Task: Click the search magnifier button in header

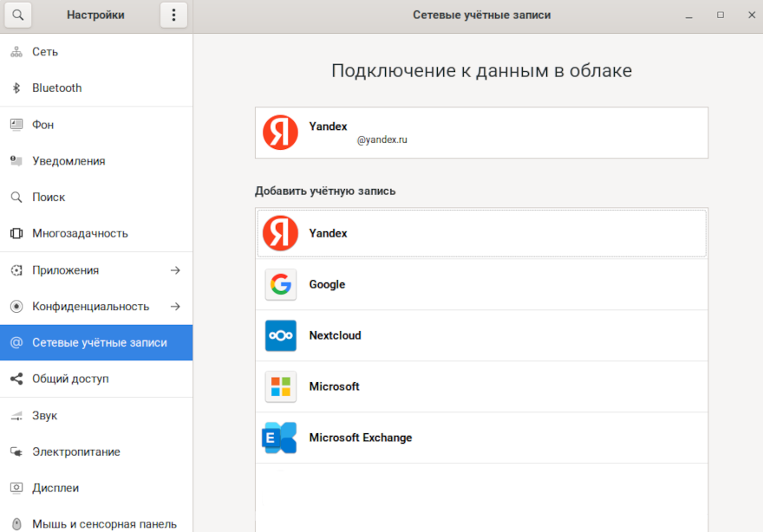Action: 17,15
